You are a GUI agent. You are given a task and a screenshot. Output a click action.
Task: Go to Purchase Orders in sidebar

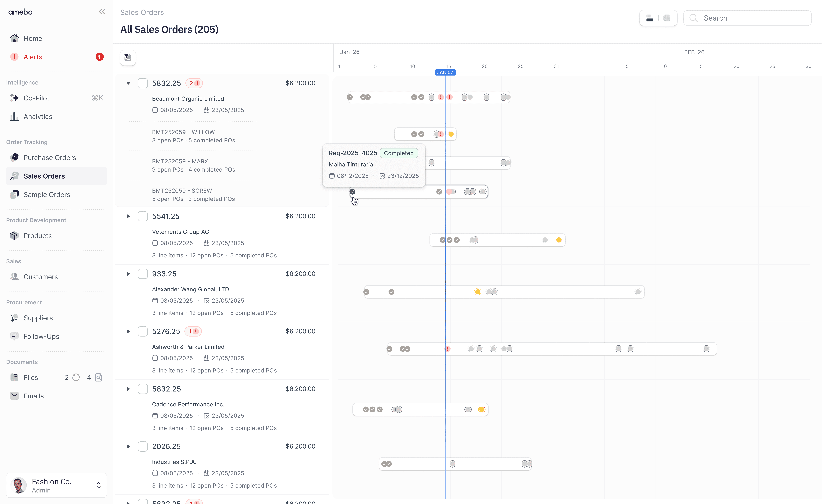50,157
